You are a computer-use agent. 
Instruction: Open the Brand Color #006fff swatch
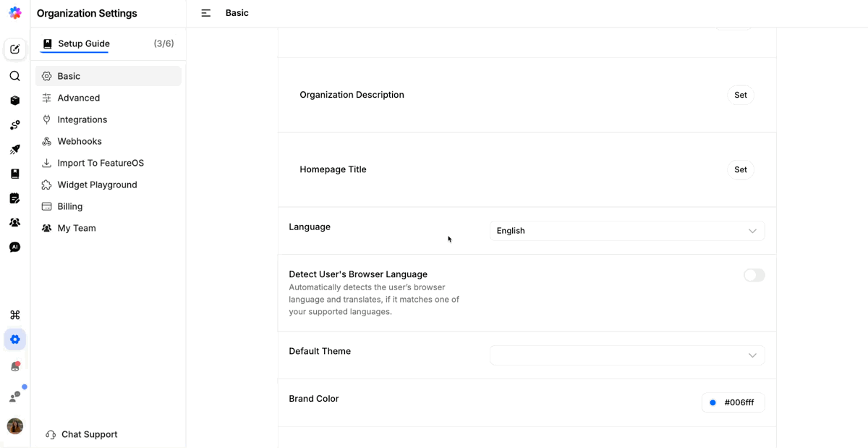(x=733, y=402)
